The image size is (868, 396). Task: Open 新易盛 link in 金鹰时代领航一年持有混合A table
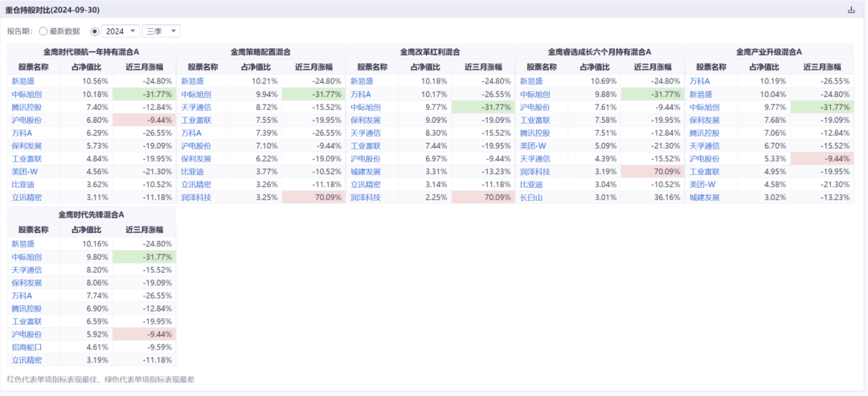tap(23, 81)
